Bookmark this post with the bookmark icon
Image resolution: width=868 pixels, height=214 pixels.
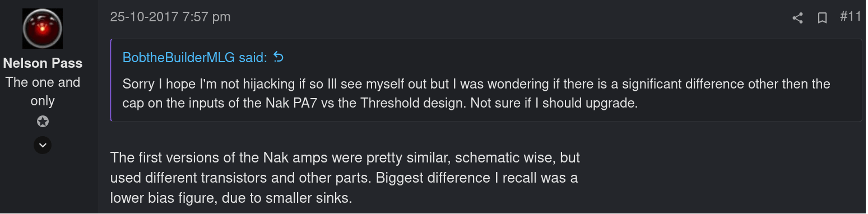coord(823,18)
